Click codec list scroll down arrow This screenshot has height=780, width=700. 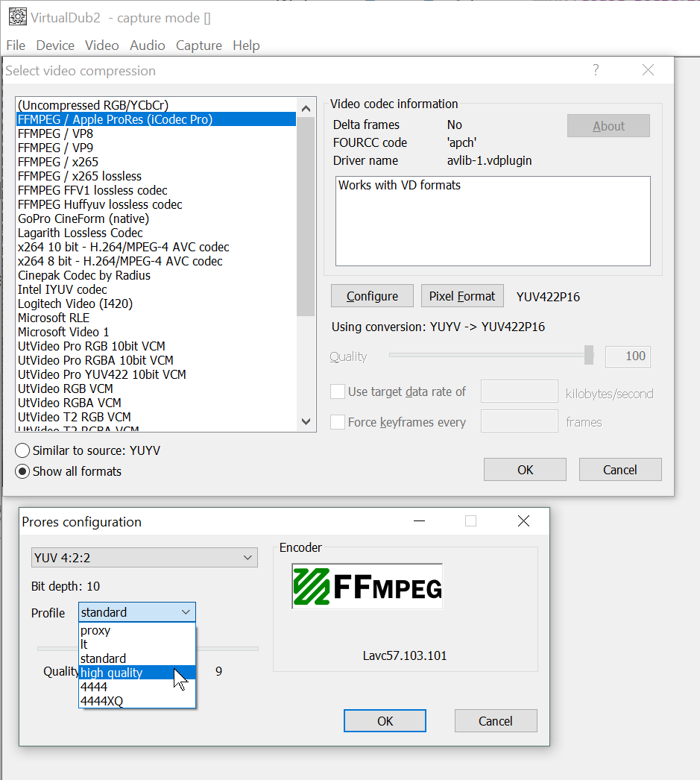[x=306, y=422]
